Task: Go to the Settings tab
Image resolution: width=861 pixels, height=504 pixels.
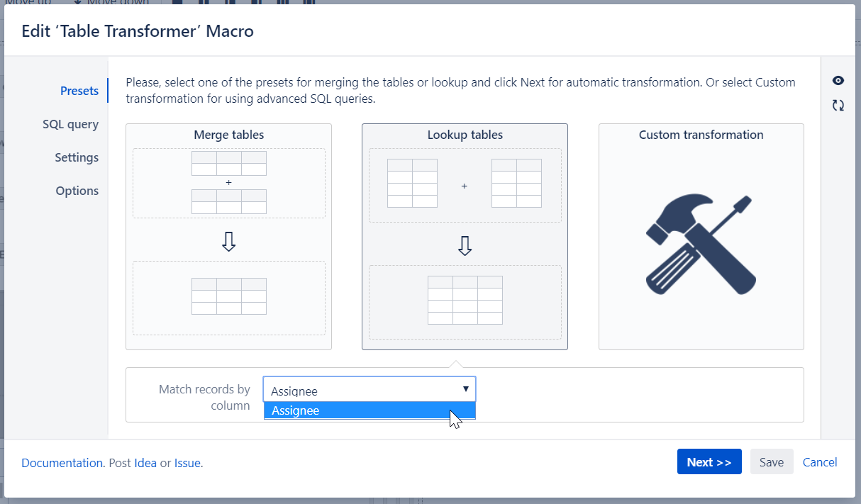Action: coord(77,157)
